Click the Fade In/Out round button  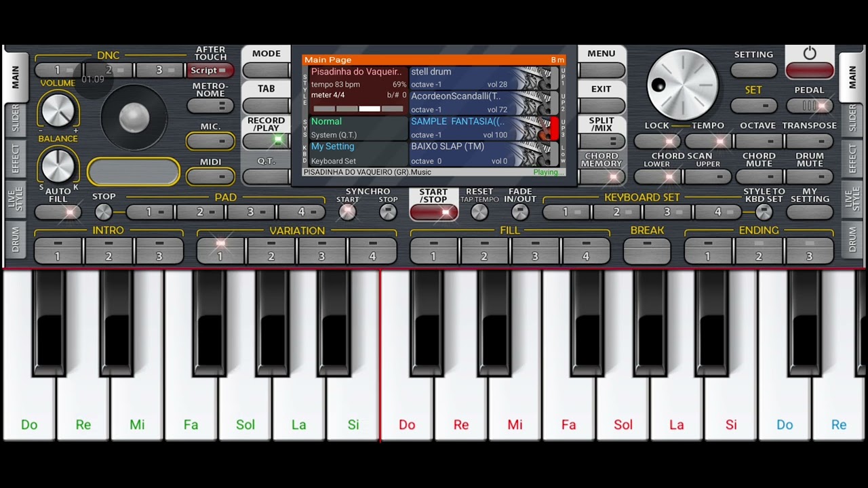pos(519,212)
